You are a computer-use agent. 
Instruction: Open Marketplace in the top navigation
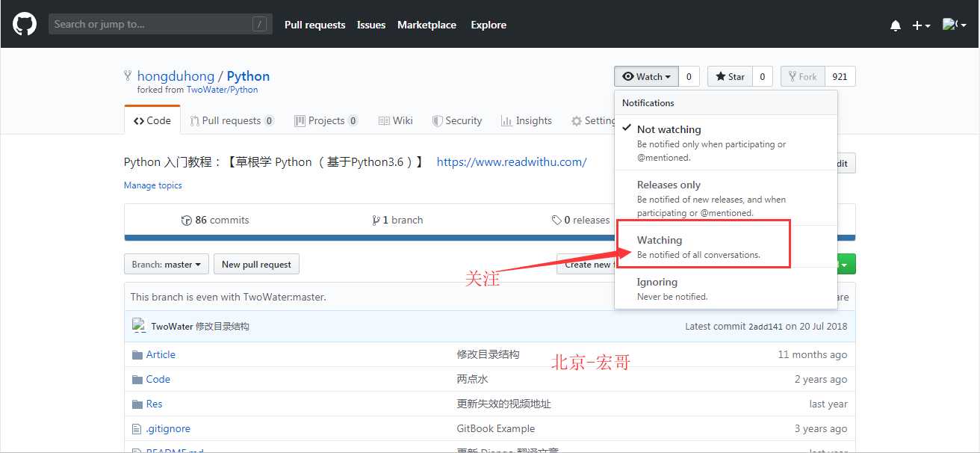(x=427, y=25)
